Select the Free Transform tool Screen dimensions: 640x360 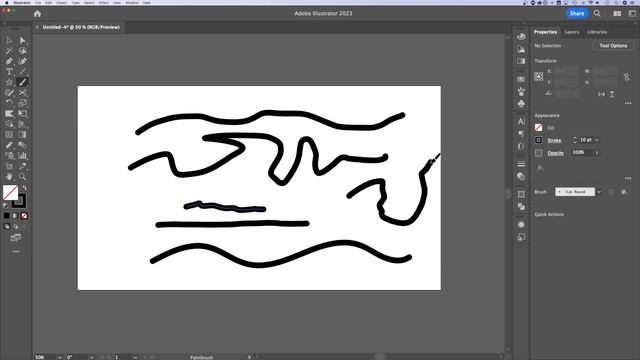[22, 113]
